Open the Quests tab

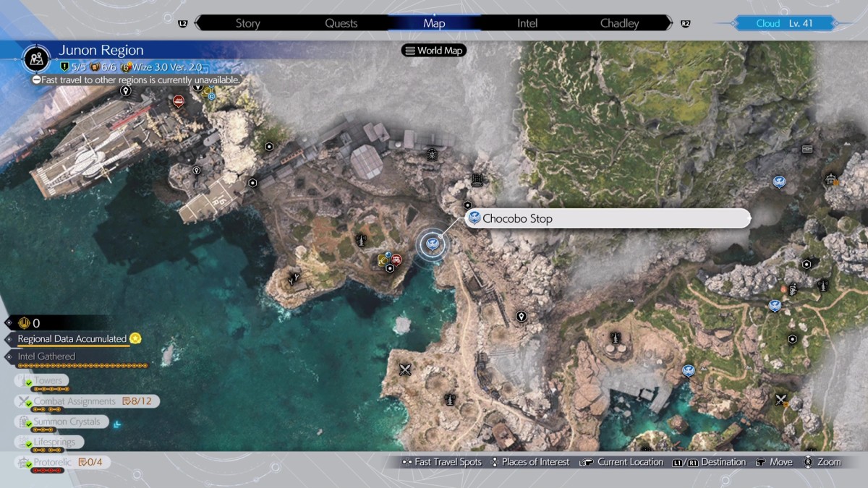tap(341, 23)
